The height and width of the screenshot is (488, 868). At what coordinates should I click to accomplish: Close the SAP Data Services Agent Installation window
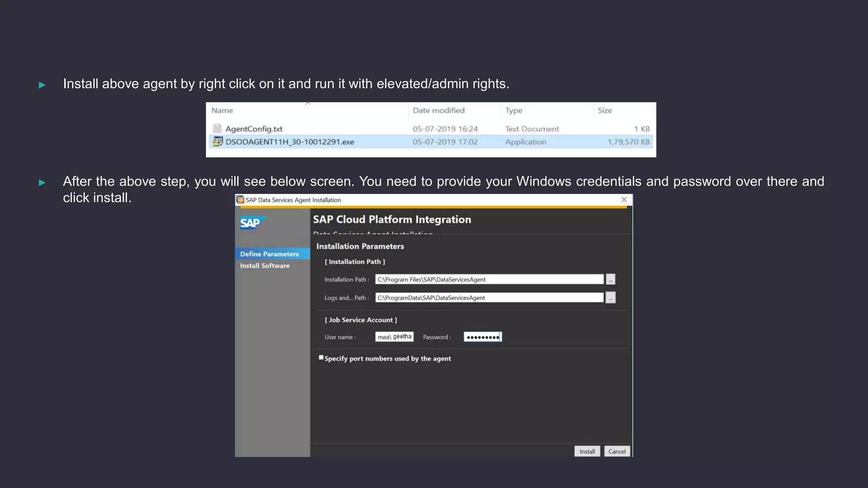(624, 200)
